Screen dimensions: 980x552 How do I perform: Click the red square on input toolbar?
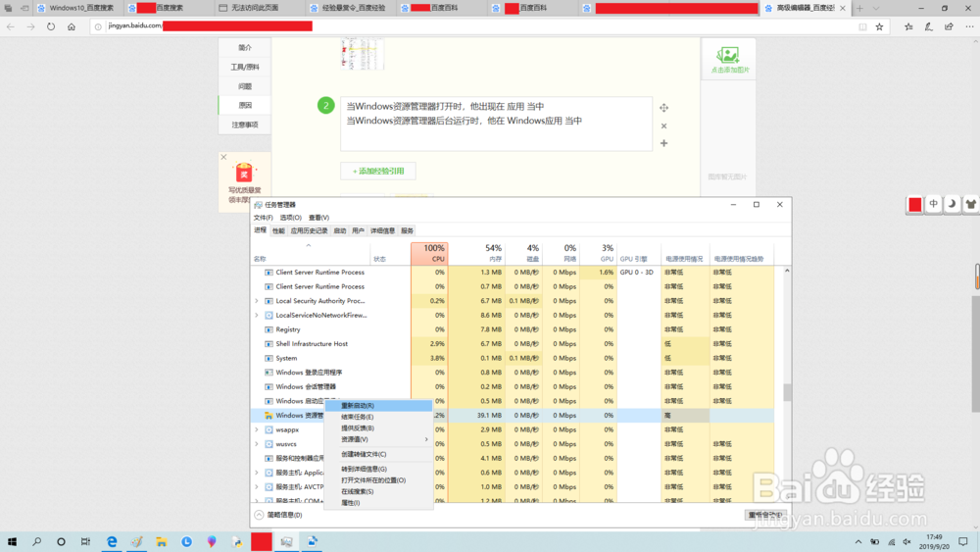(x=914, y=204)
